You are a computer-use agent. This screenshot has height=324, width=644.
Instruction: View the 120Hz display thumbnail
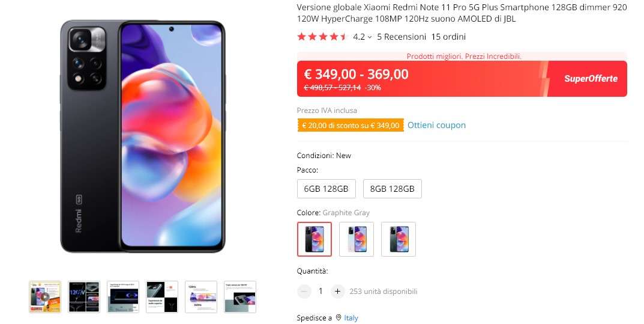point(201,297)
